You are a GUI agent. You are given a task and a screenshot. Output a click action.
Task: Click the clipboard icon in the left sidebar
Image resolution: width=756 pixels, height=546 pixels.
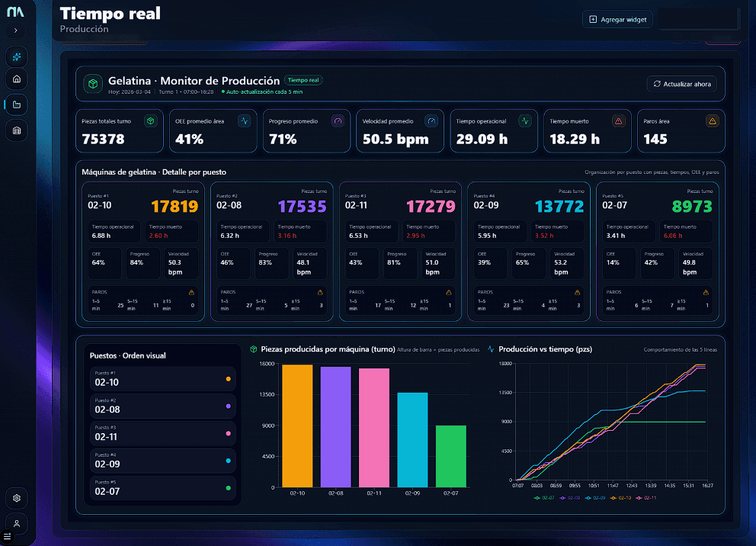click(x=16, y=130)
